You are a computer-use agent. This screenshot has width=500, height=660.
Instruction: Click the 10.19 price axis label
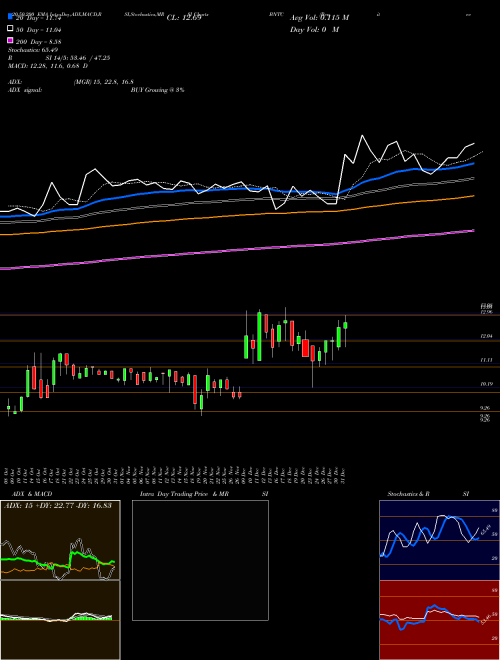tap(487, 384)
